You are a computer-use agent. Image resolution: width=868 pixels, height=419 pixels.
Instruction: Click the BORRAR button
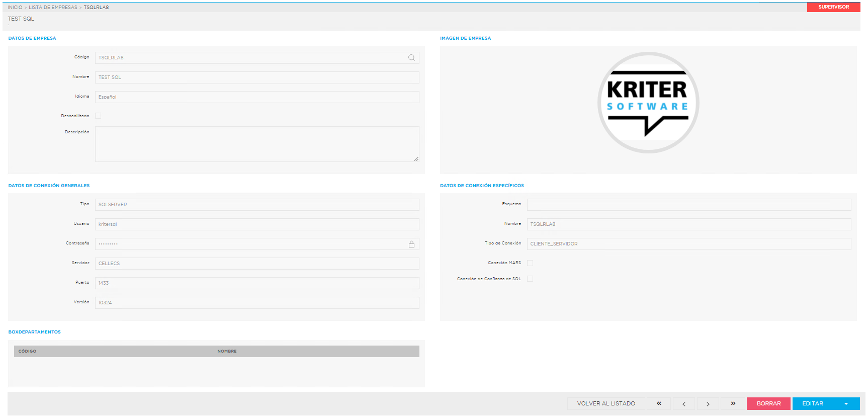pyautogui.click(x=768, y=403)
